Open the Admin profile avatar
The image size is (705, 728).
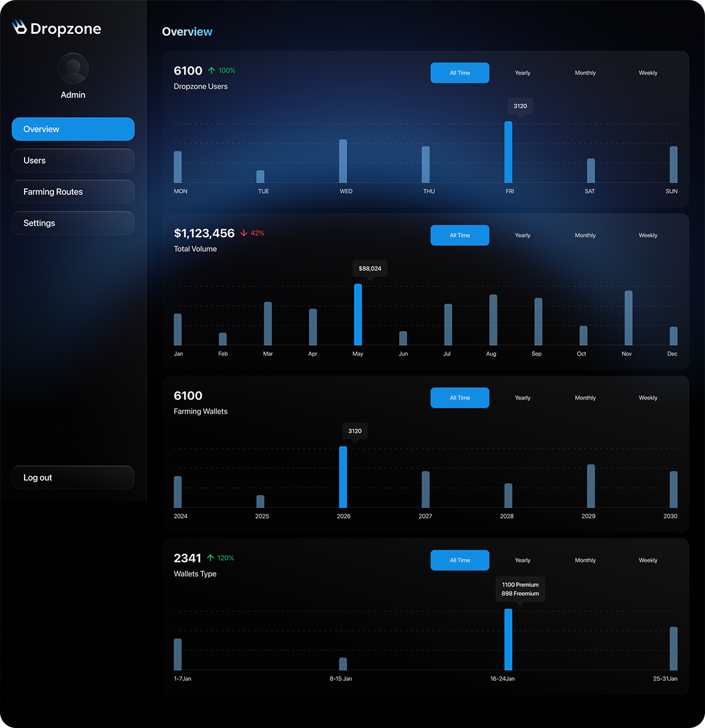[x=72, y=68]
